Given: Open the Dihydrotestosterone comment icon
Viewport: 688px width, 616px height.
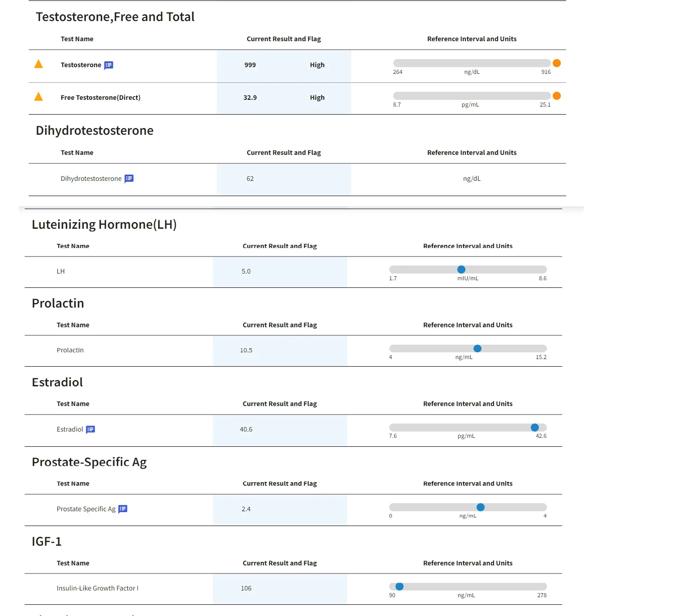Looking at the screenshot, I should click(129, 179).
